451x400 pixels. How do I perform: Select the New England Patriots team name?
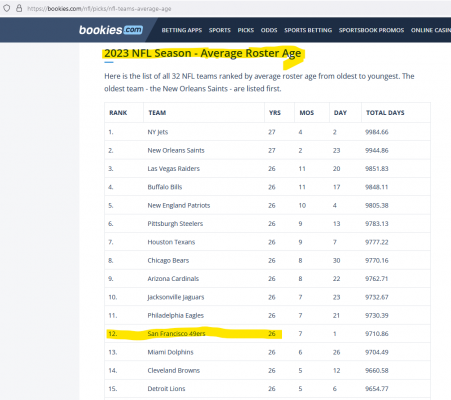point(179,205)
